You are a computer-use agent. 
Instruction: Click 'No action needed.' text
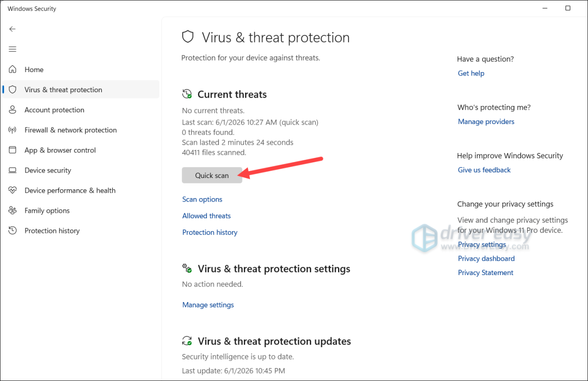click(212, 284)
